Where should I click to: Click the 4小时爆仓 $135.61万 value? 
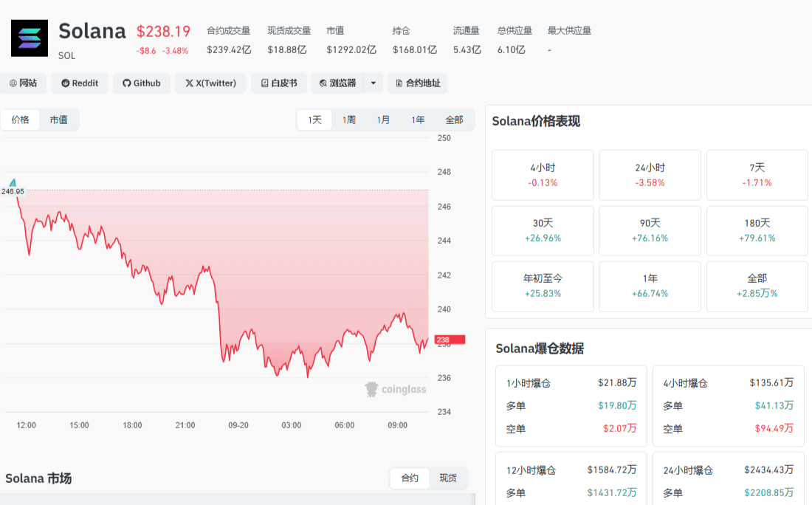[771, 382]
